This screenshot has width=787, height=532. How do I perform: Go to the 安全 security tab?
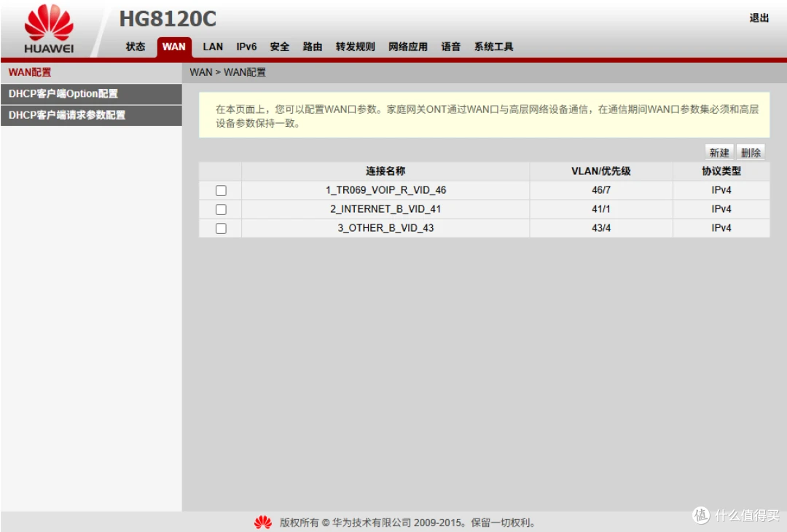click(x=280, y=47)
